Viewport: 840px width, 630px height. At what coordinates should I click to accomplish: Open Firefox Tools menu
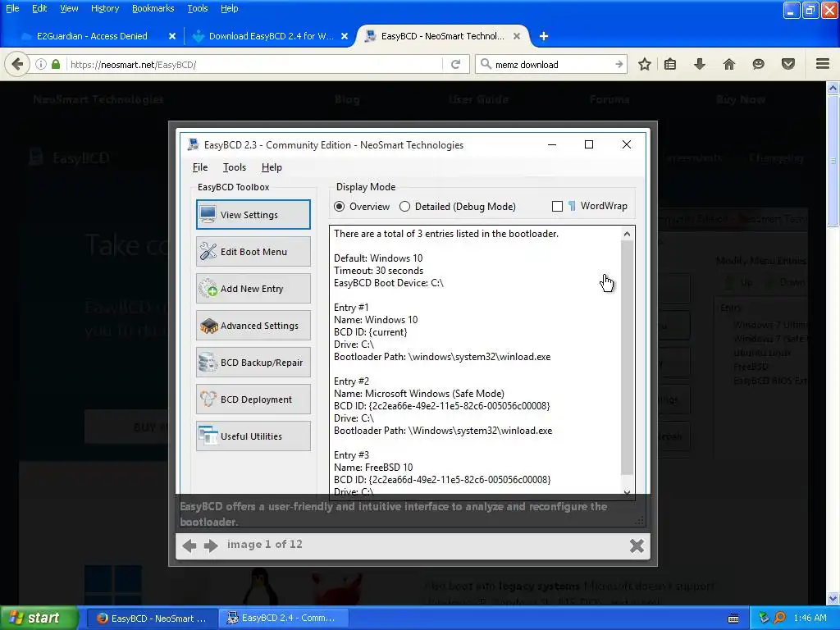click(x=198, y=8)
